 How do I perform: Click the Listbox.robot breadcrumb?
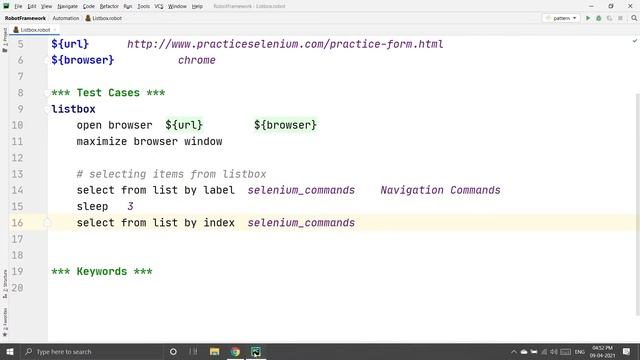(x=104, y=18)
